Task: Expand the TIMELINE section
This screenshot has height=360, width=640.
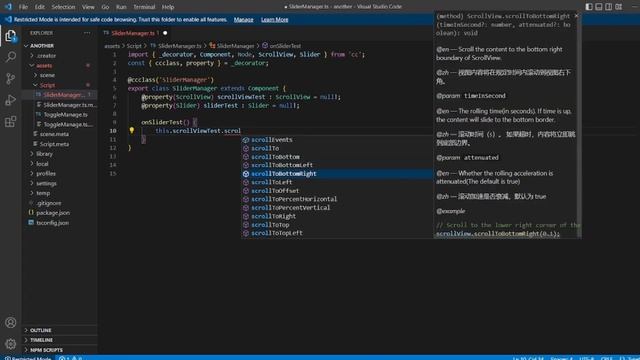Action: (x=60, y=340)
